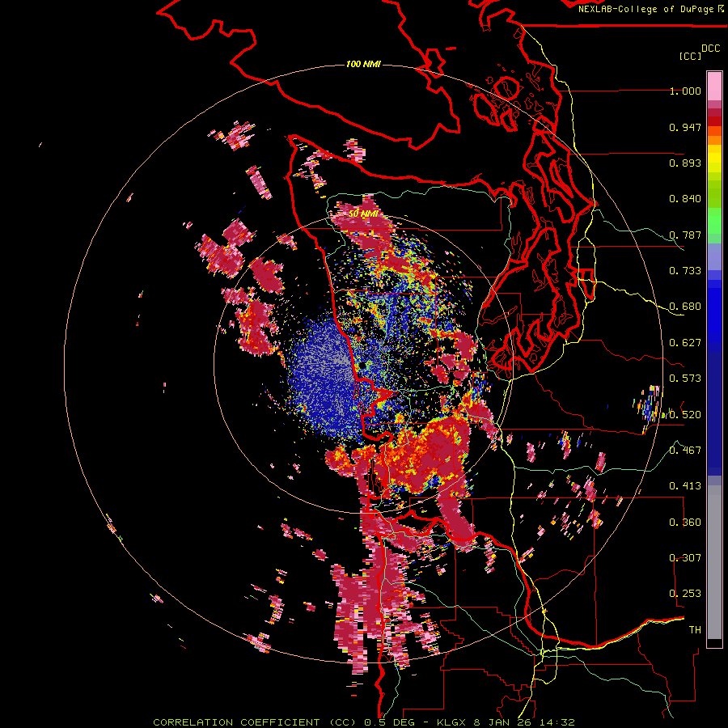728x728 pixels.
Task: Click the 0.840 color scale value
Action: point(685,199)
